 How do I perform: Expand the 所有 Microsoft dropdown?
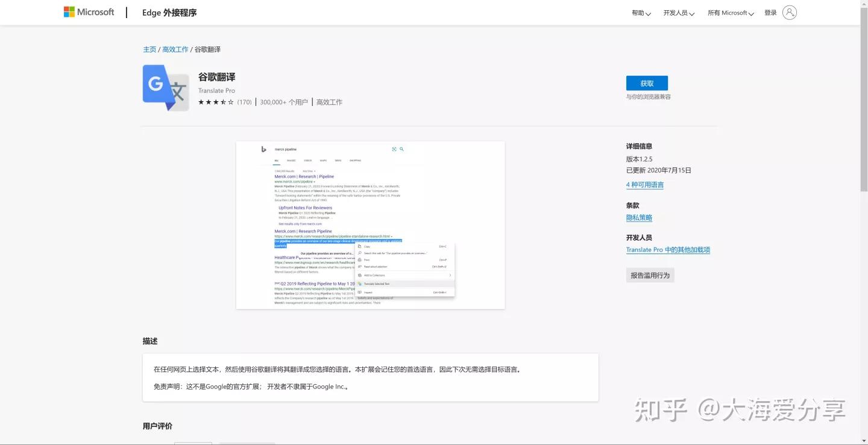click(731, 12)
